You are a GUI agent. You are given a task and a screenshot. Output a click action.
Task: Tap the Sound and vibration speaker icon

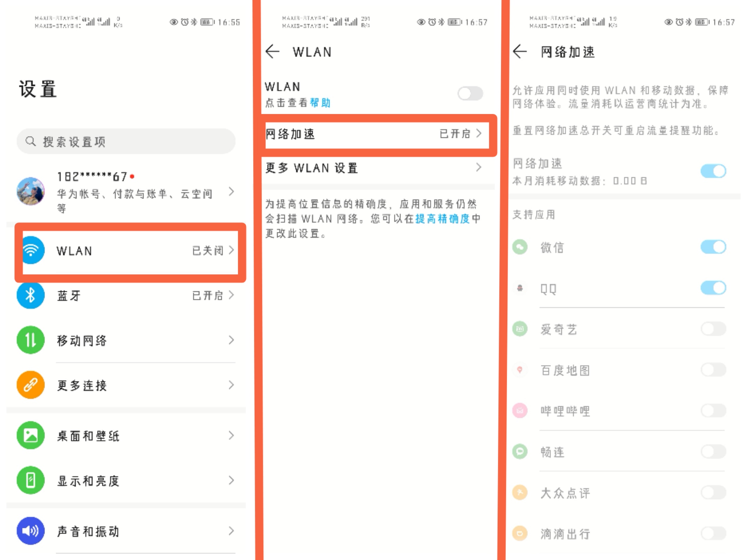coord(30,531)
